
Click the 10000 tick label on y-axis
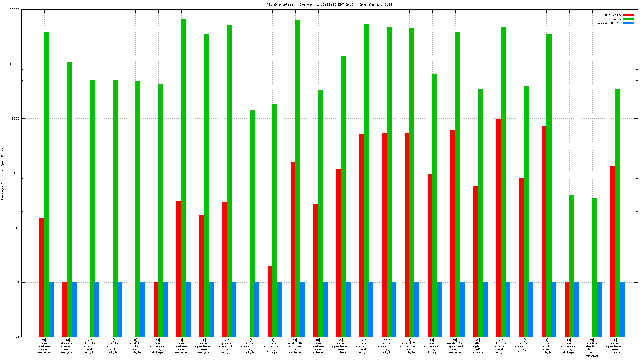[x=14, y=64]
